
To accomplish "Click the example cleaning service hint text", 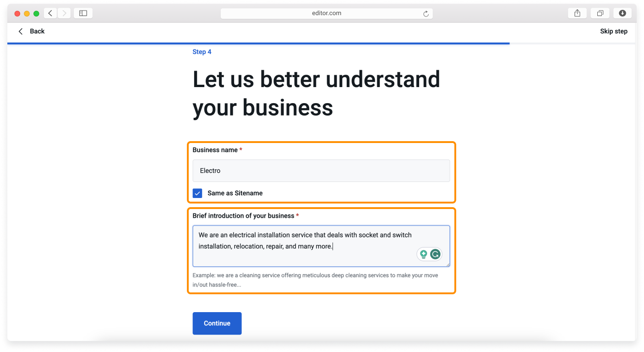I will [315, 280].
